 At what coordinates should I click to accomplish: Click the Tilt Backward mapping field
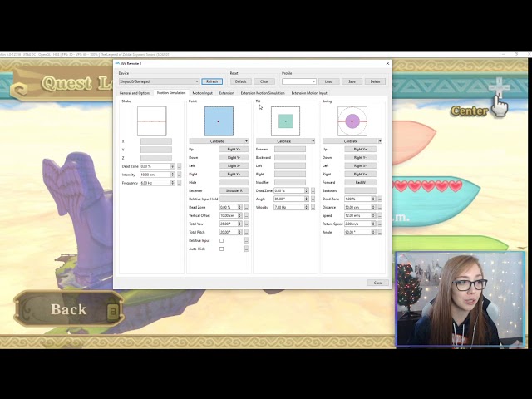[290, 157]
